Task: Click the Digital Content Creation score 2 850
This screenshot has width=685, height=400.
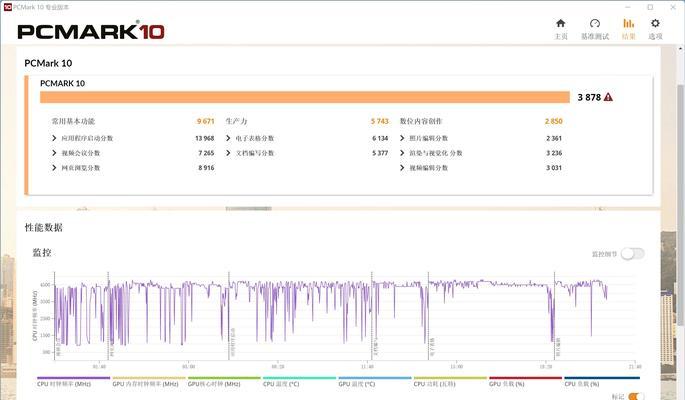Action: tap(554, 121)
